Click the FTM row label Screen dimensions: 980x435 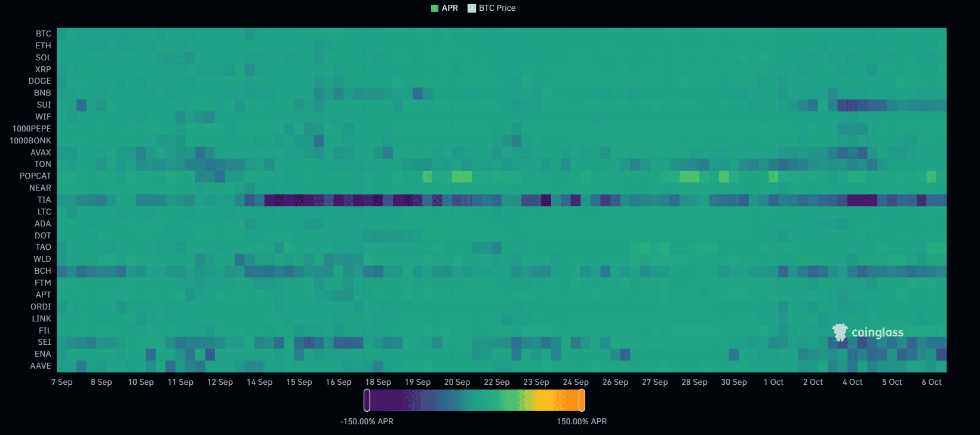coord(43,283)
